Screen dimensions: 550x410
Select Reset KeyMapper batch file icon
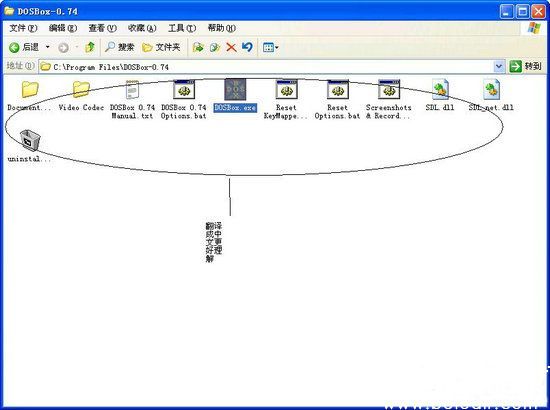click(287, 89)
